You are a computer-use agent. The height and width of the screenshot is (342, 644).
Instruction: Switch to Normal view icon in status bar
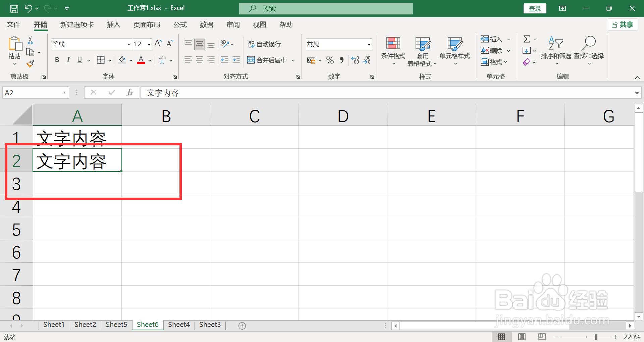(x=501, y=337)
